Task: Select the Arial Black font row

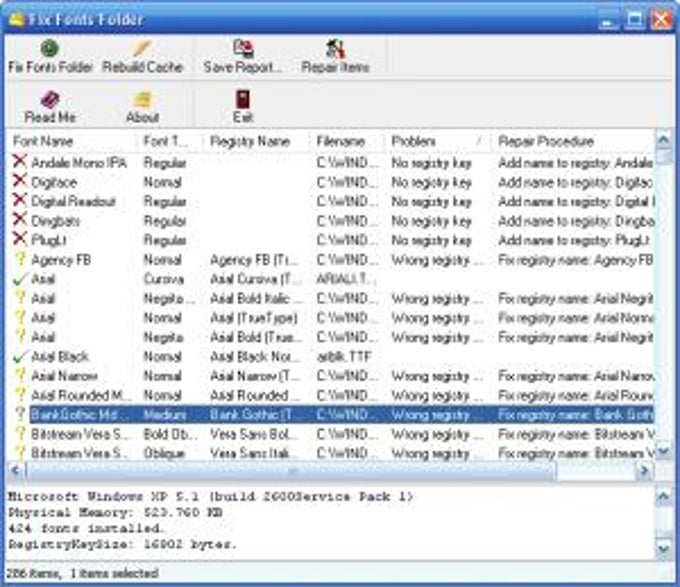Action: pos(330,357)
